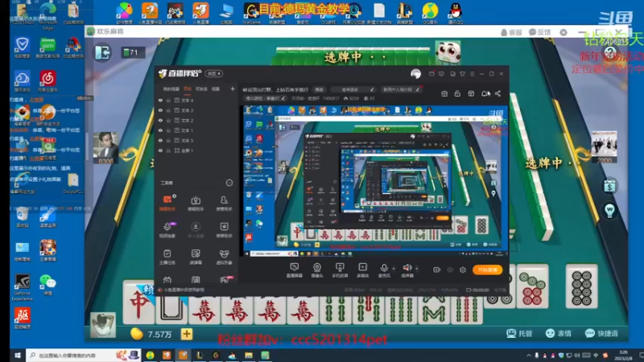Select the 文本 1 source row
Viewport: 644px width, 362px height.
[x=195, y=130]
